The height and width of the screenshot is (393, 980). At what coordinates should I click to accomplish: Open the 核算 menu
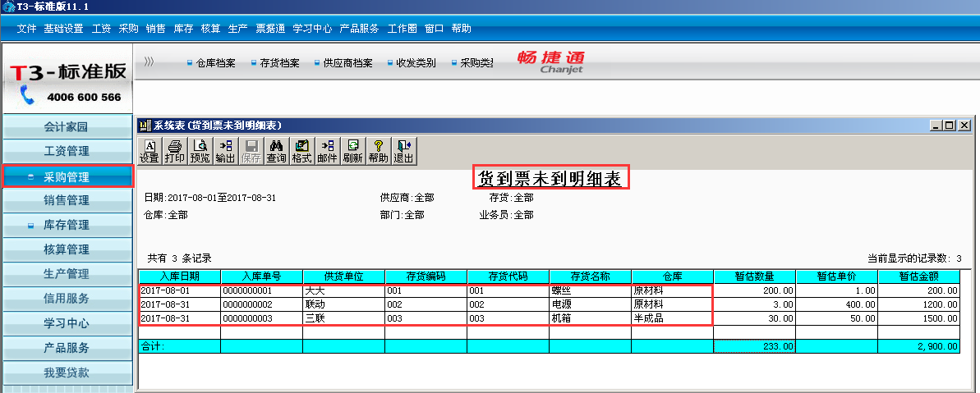coord(210,28)
